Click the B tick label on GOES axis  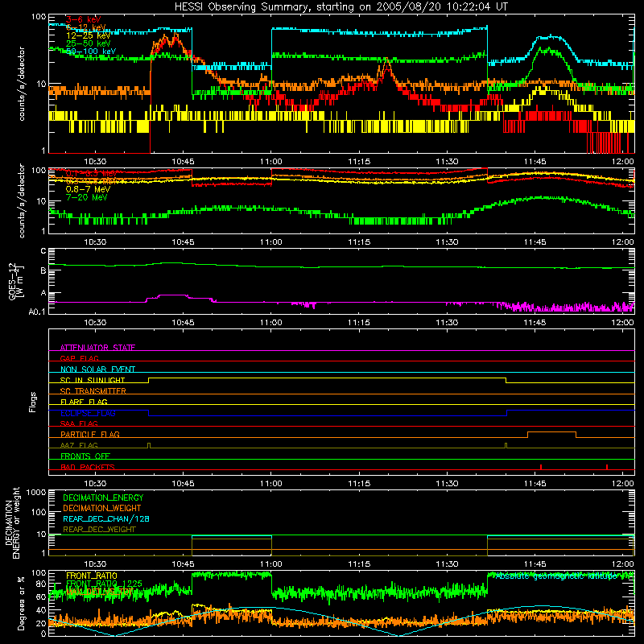(43, 270)
